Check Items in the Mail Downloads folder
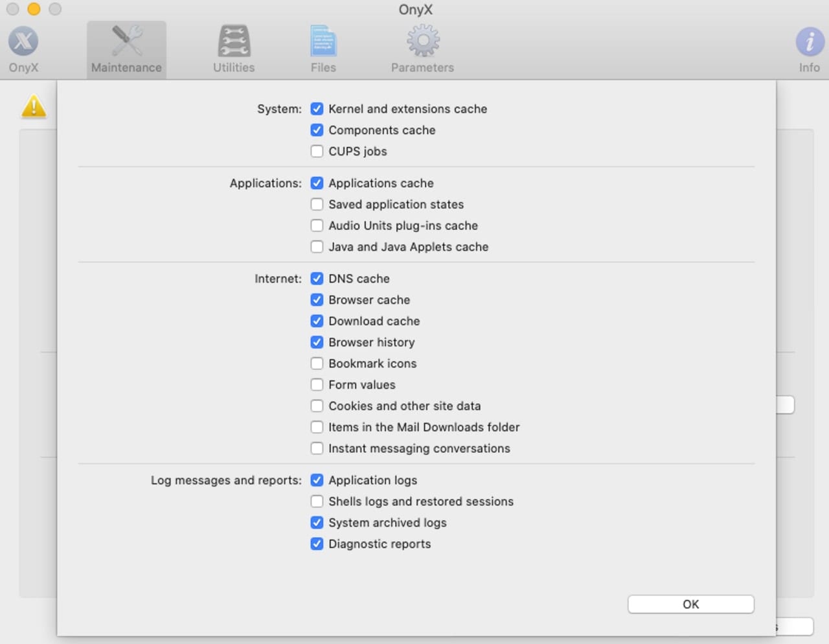 point(317,427)
